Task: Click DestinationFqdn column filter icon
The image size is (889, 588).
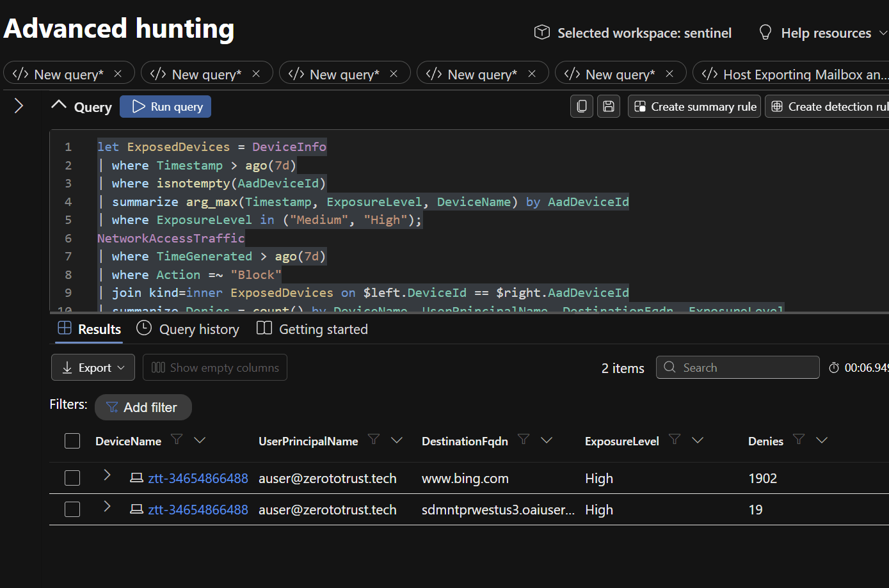Action: point(524,439)
